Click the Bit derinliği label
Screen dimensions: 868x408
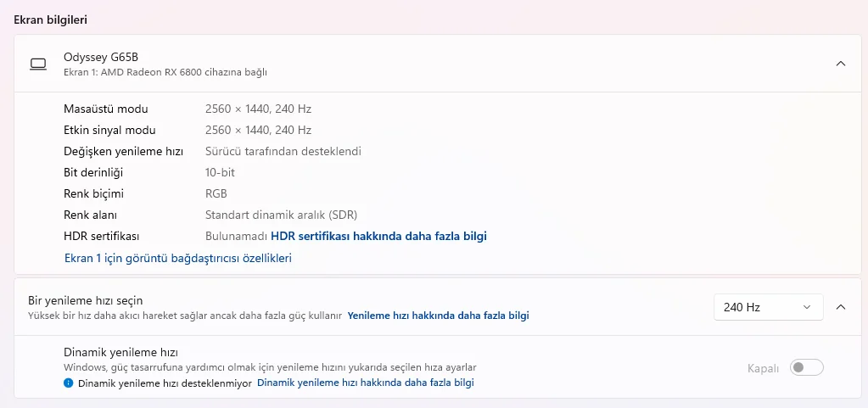(93, 173)
